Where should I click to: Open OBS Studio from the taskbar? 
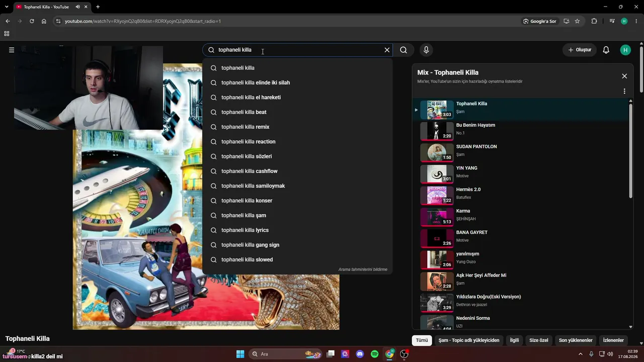(x=404, y=354)
